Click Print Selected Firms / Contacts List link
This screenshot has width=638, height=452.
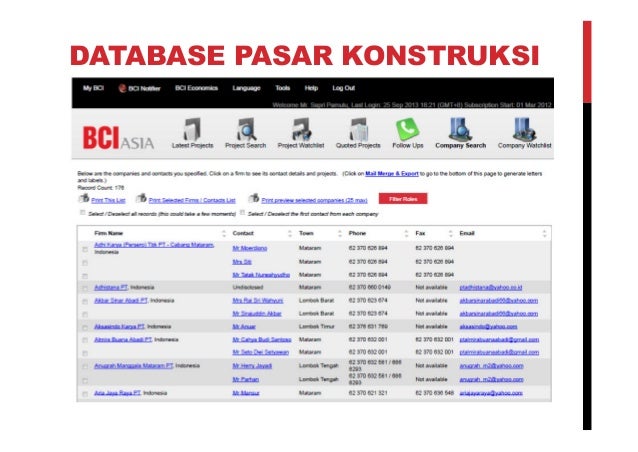[192, 200]
